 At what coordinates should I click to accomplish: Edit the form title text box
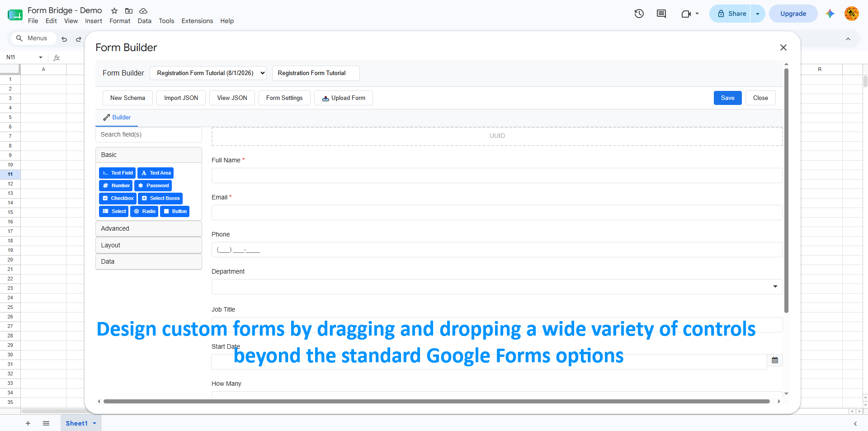coord(316,73)
